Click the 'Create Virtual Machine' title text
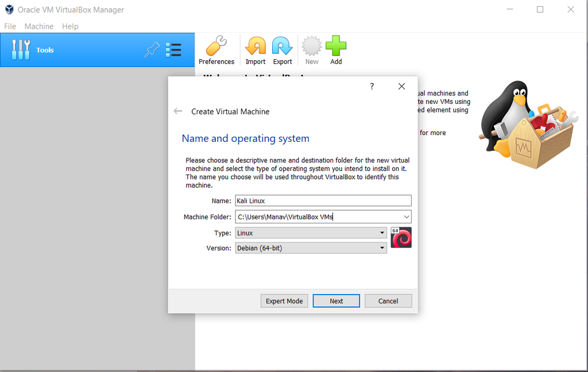Screen dimensions: 588x372 pyautogui.click(x=230, y=111)
